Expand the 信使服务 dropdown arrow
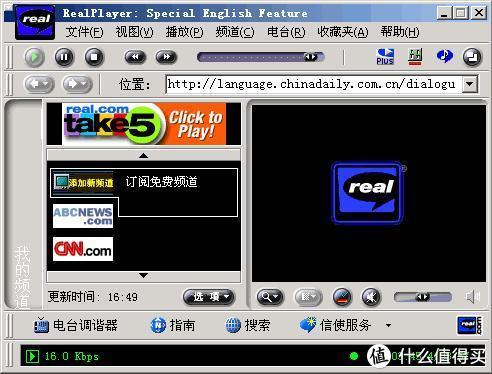The height and width of the screenshot is (374, 492). pos(389,325)
